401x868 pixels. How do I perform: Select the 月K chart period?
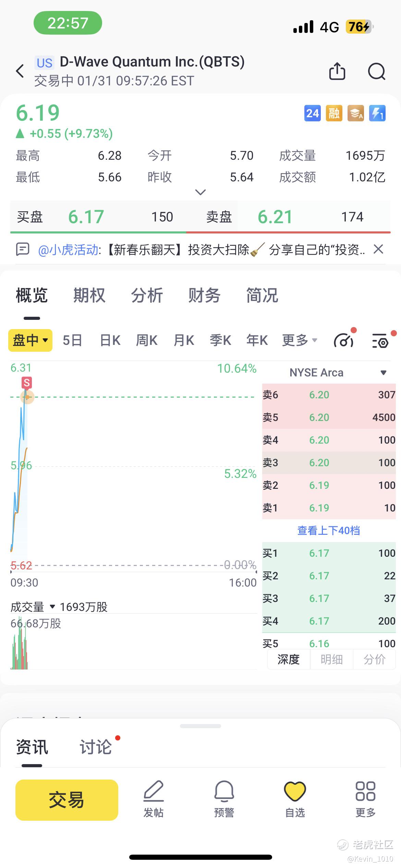pos(184,340)
